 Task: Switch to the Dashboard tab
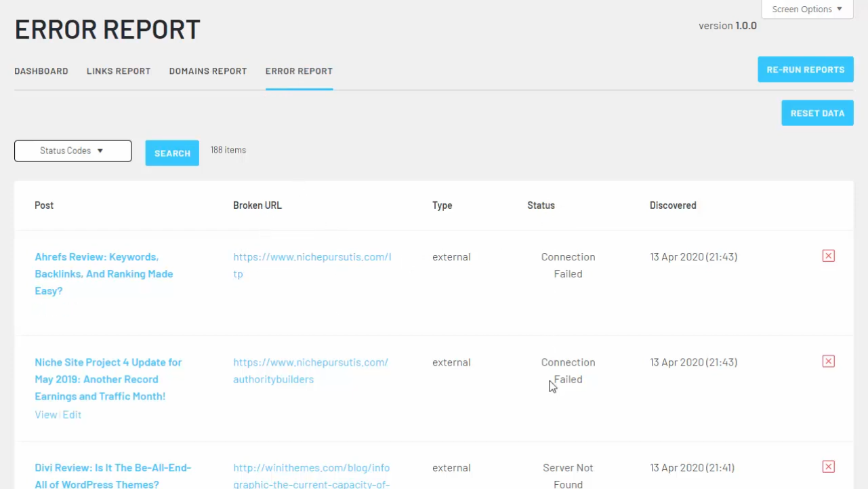tap(41, 71)
